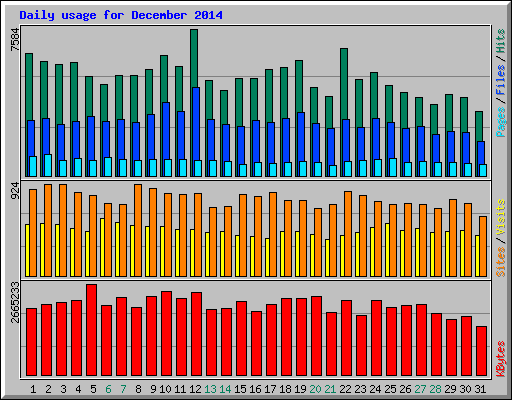Viewport: 512px width, 400px height.
Task: Click the red KBytes bar for day 15
Action: pos(242,338)
